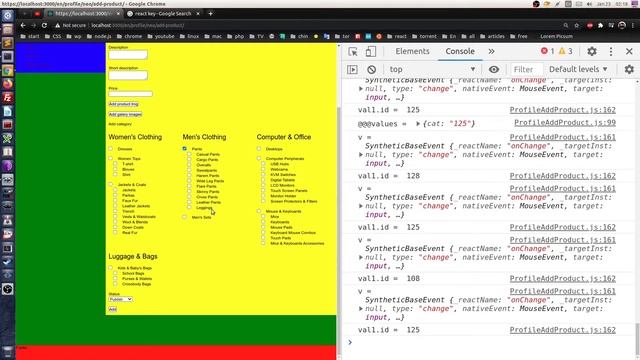Uncheck the Pants checkbox under Men's Clothing
The width and height of the screenshot is (640, 360).
click(184, 149)
